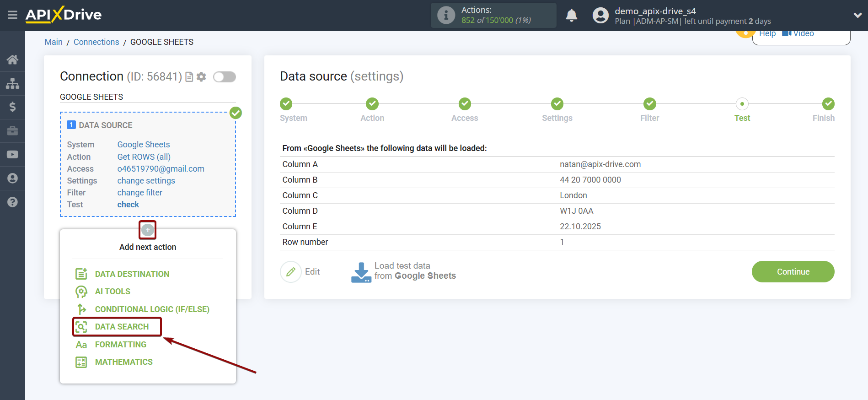The height and width of the screenshot is (400, 868).
Task: Open the Connections breadcrumb link
Action: coord(96,42)
